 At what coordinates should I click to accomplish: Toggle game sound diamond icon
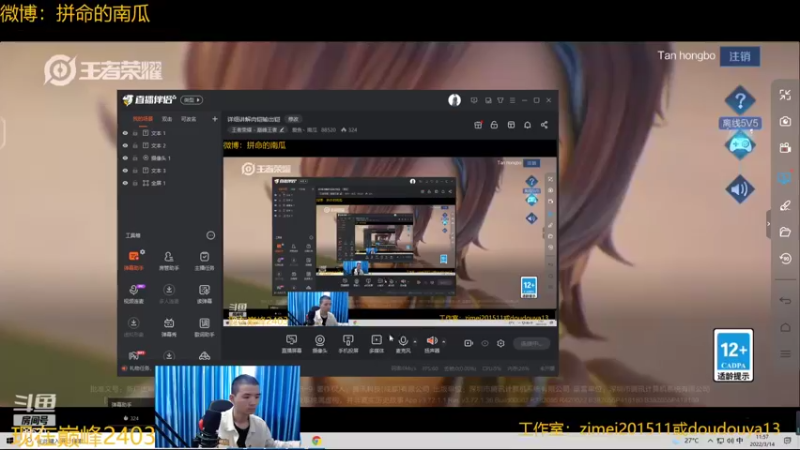740,189
